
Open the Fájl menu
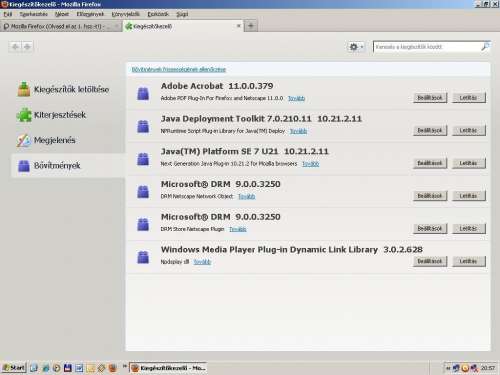pyautogui.click(x=8, y=14)
